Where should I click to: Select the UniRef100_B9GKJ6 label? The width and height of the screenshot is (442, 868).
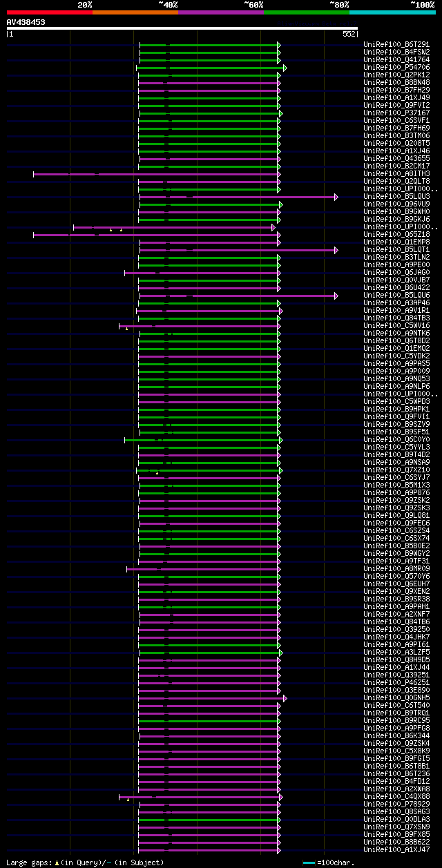click(396, 220)
